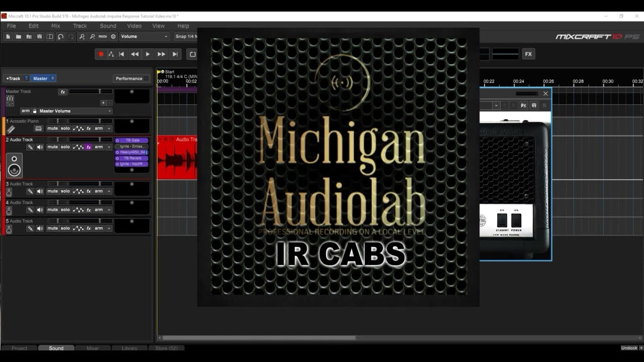Open the MIDI toolbar button
Image resolution: width=644 pixels, height=362 pixels.
coord(103,37)
